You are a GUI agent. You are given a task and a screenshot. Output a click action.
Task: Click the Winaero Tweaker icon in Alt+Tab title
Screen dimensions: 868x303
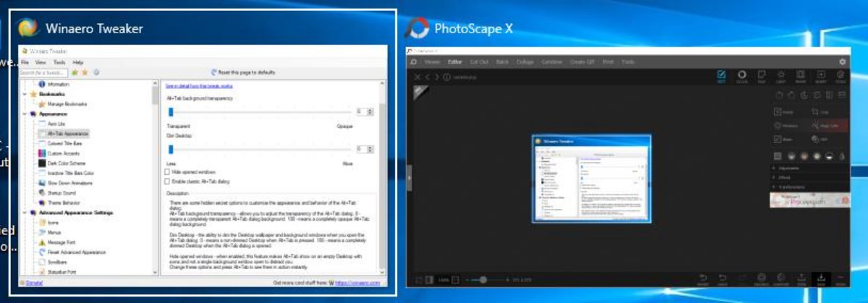click(29, 28)
